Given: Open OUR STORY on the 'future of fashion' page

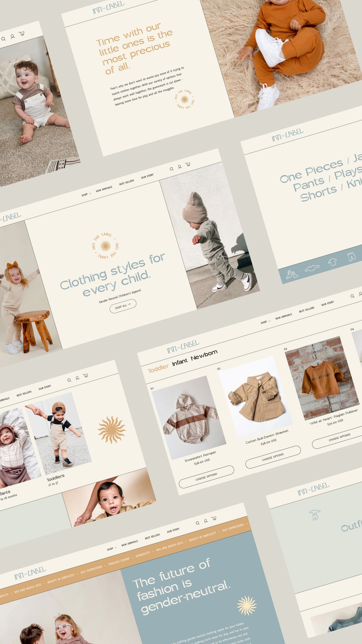Looking at the screenshot, I should point(173,531).
